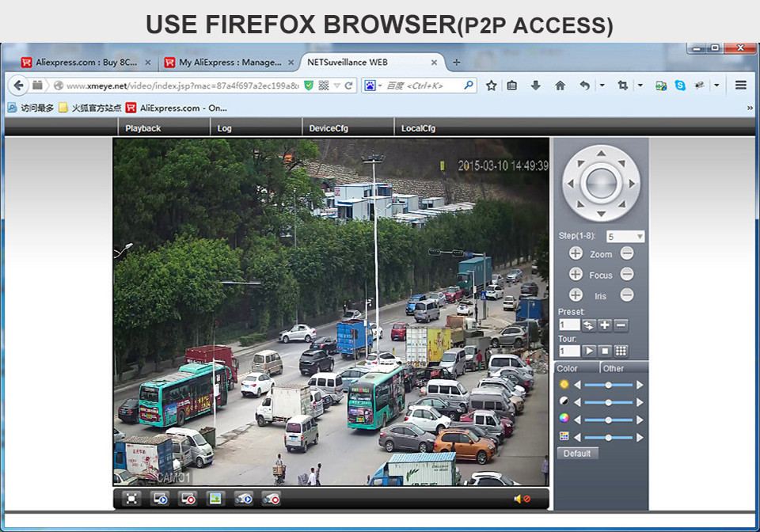This screenshot has height=532, width=760.
Task: Click the brightness slider handle
Action: 608,385
